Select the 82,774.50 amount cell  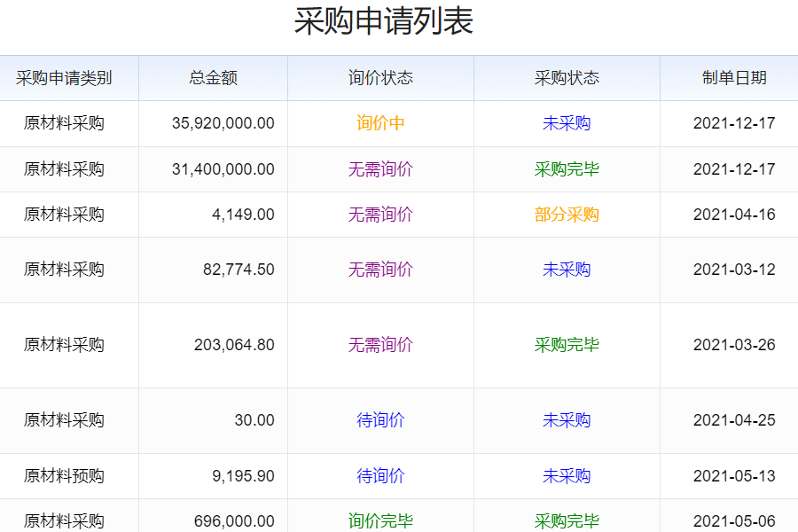pyautogui.click(x=239, y=270)
